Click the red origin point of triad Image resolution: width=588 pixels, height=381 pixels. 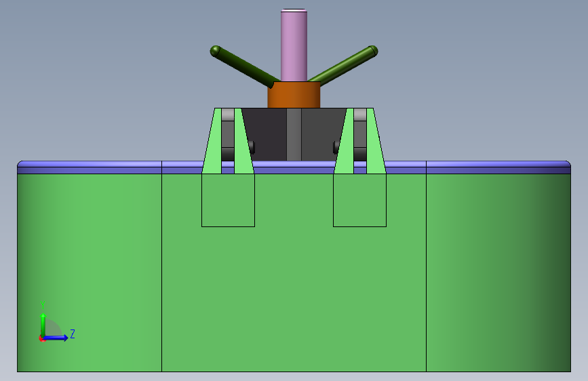pos(42,338)
